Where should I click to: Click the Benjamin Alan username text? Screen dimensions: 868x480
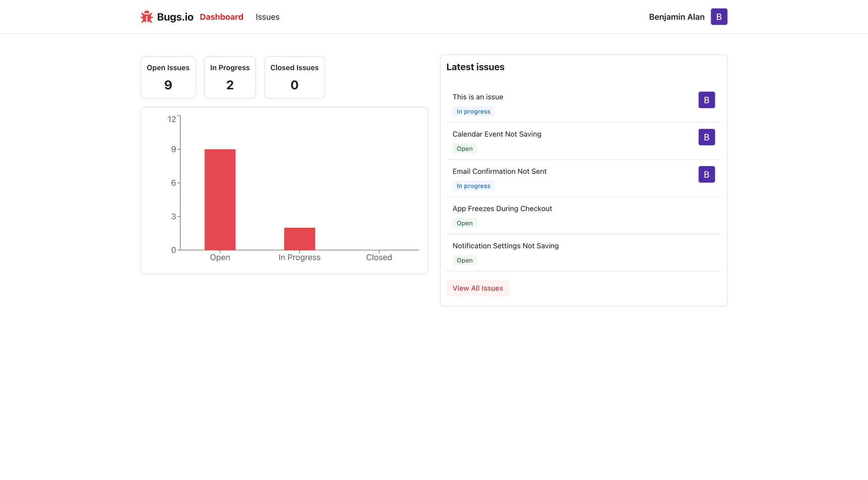677,17
